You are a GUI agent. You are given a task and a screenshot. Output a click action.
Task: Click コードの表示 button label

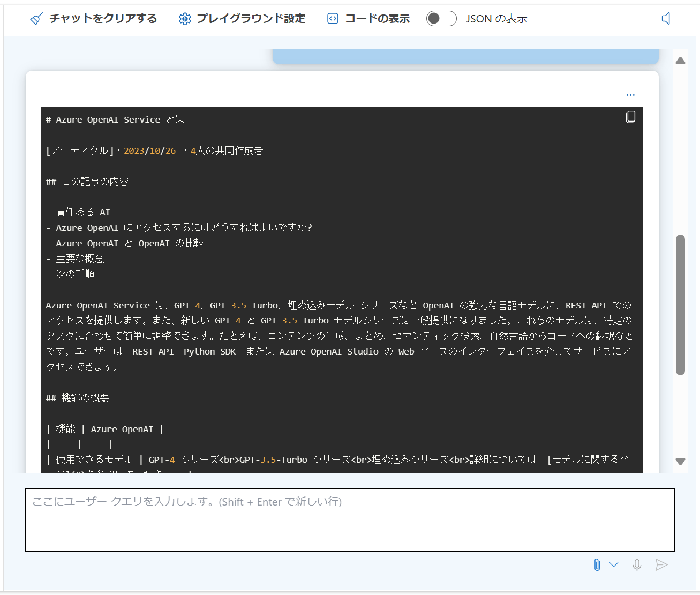point(377,19)
